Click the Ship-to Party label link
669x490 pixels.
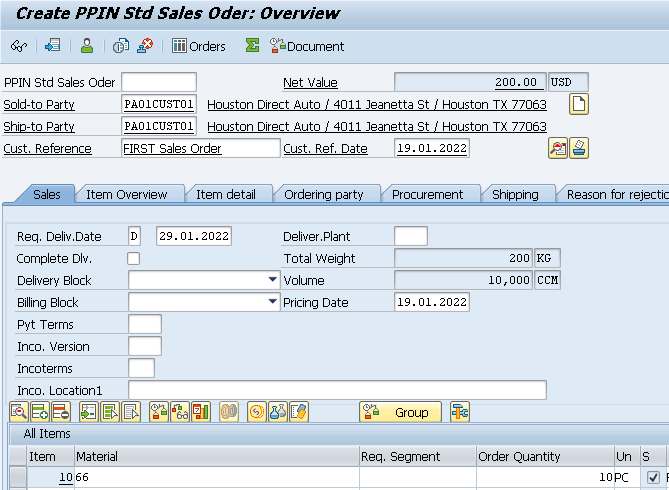[x=39, y=127]
